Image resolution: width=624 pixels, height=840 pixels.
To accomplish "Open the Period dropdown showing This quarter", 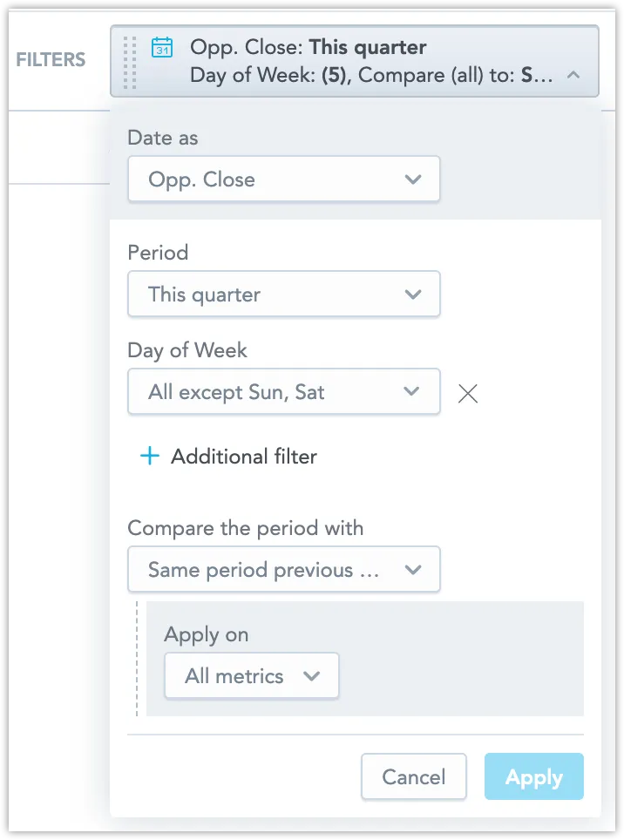I will pyautogui.click(x=261, y=295).
